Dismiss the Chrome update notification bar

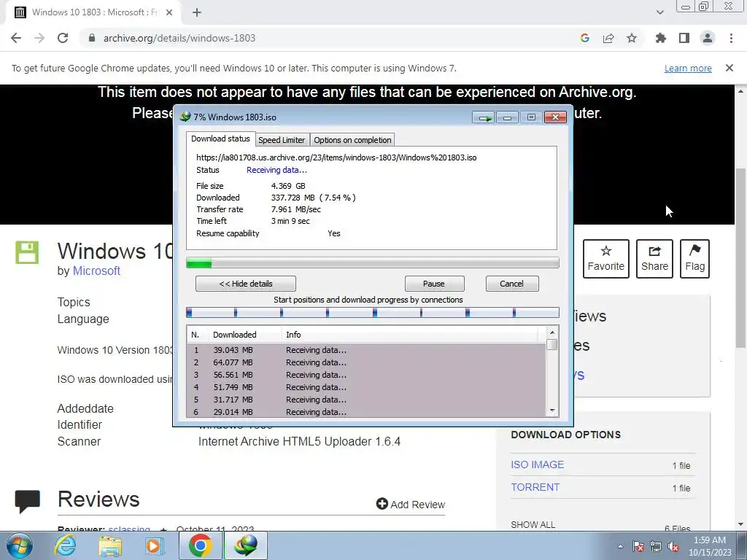(x=729, y=68)
